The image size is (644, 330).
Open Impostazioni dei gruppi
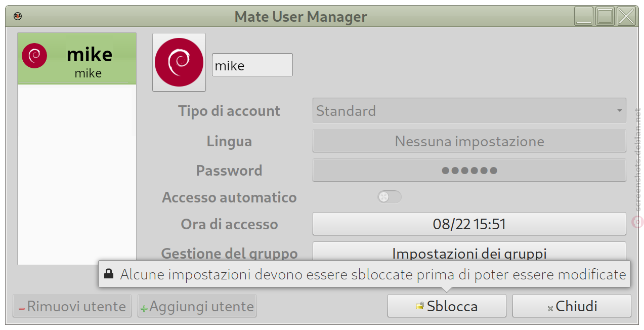(x=469, y=252)
